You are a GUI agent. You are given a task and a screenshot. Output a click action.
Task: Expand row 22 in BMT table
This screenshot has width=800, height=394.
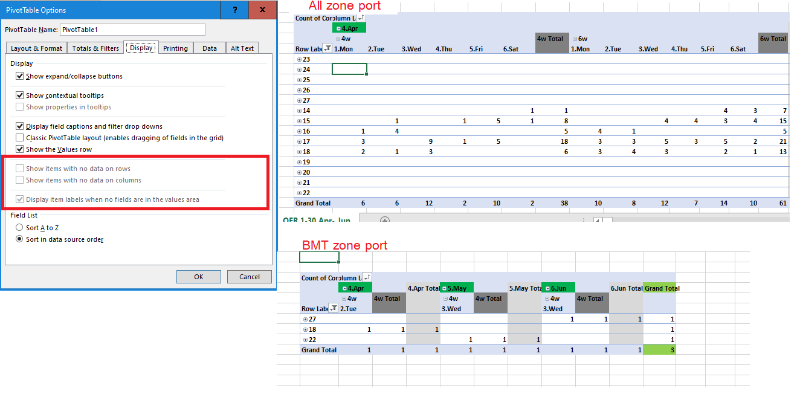(305, 339)
